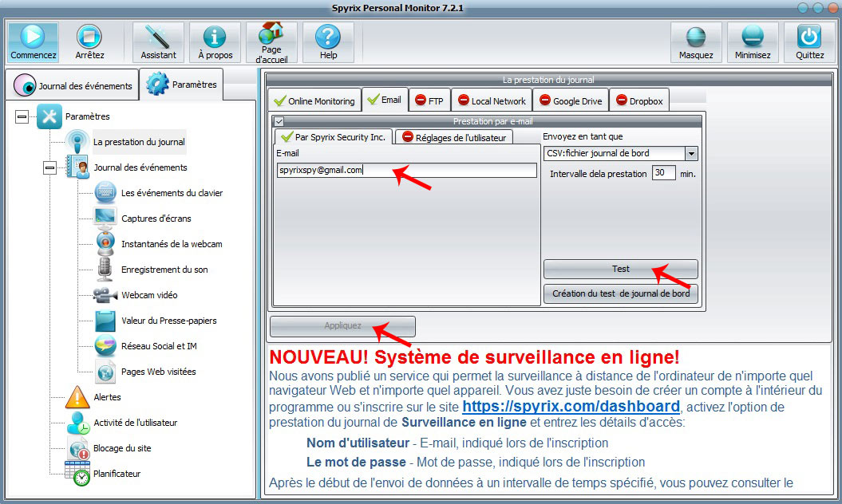Switch to Paramètres tab

coord(181,85)
